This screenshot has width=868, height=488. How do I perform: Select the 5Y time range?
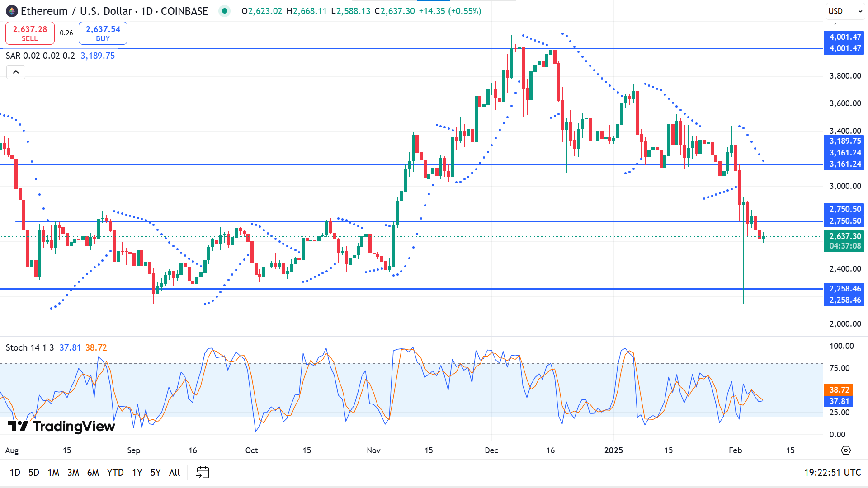156,473
